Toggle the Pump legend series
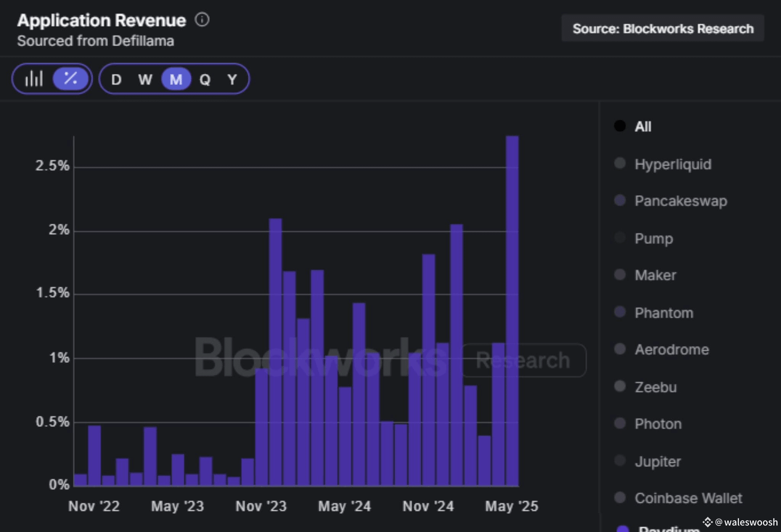Image resolution: width=781 pixels, height=532 pixels. (644, 239)
